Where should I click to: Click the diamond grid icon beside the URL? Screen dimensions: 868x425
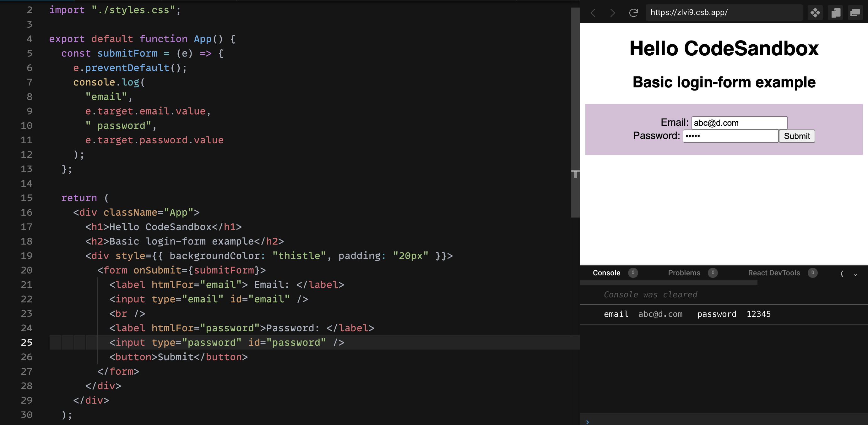[815, 13]
